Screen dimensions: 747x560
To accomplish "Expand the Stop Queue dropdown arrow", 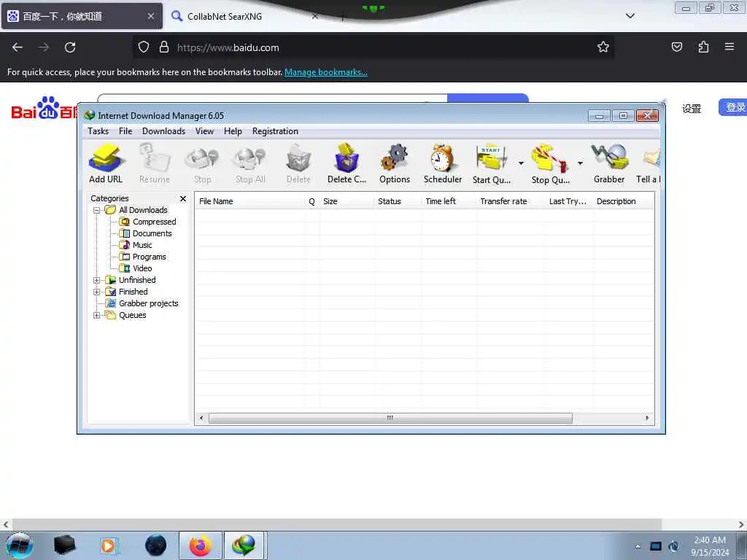I will point(580,163).
